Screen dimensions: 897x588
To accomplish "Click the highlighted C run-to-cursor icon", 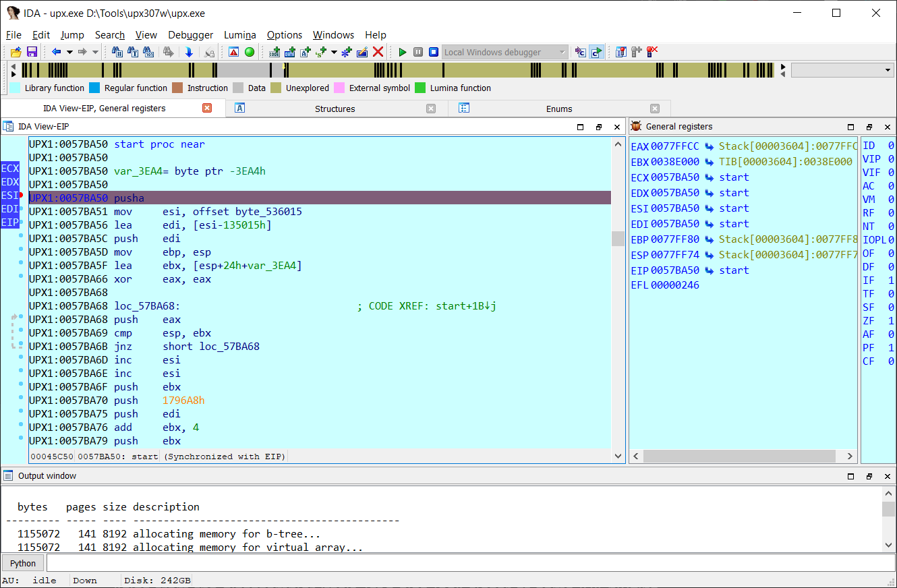I will pyautogui.click(x=596, y=52).
